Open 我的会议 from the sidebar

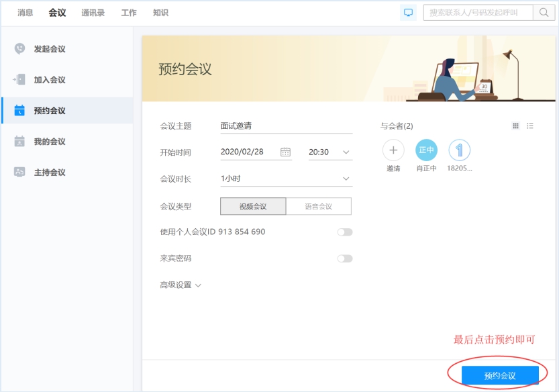pos(50,141)
